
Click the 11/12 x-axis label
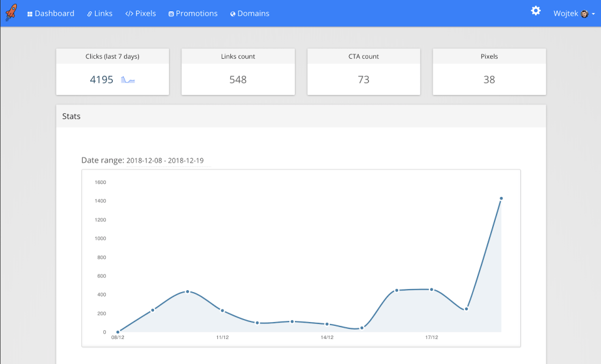(222, 337)
